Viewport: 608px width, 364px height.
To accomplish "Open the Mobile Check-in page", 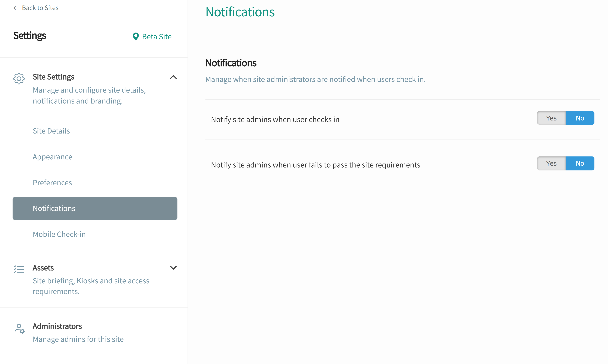I will pyautogui.click(x=59, y=234).
